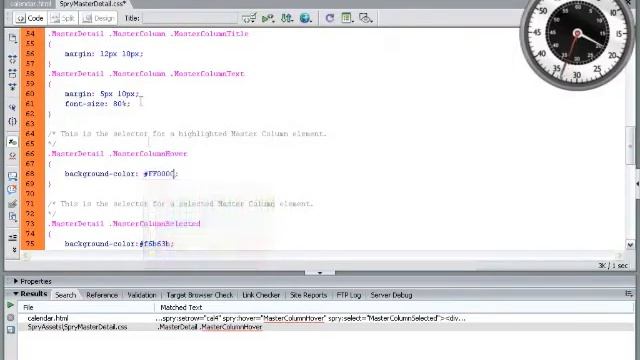This screenshot has width=640, height=360.
Task: Open the Site Reports tab
Action: [x=308, y=295]
